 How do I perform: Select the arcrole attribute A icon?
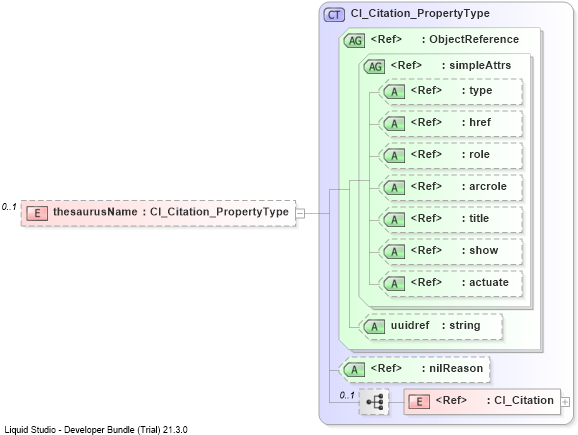coord(394,188)
